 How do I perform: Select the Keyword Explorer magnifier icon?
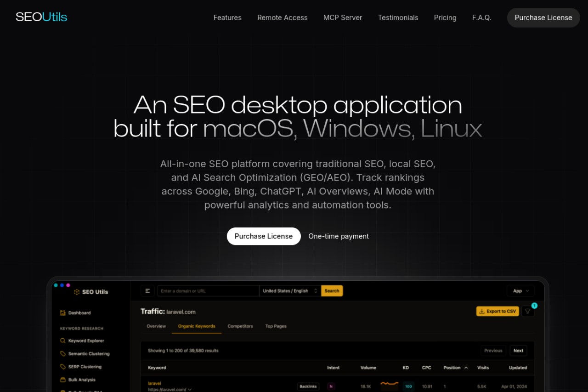point(63,341)
